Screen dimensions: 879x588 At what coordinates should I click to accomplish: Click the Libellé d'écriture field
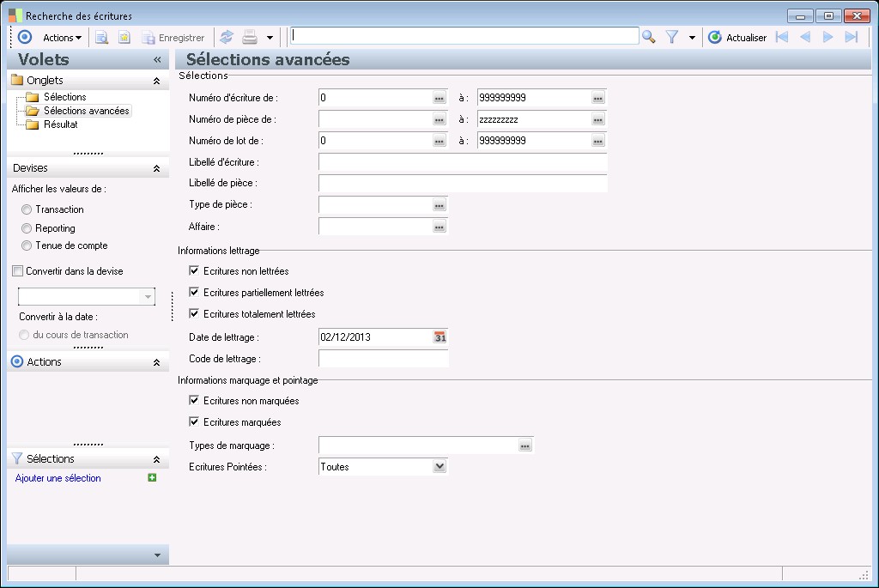click(x=463, y=162)
